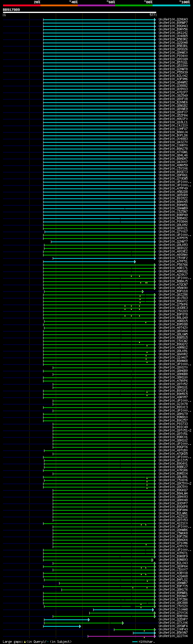Click the short cyan bar for UniRef100_B5KVN7
This screenshot has width=193, height=644.
point(144,633)
